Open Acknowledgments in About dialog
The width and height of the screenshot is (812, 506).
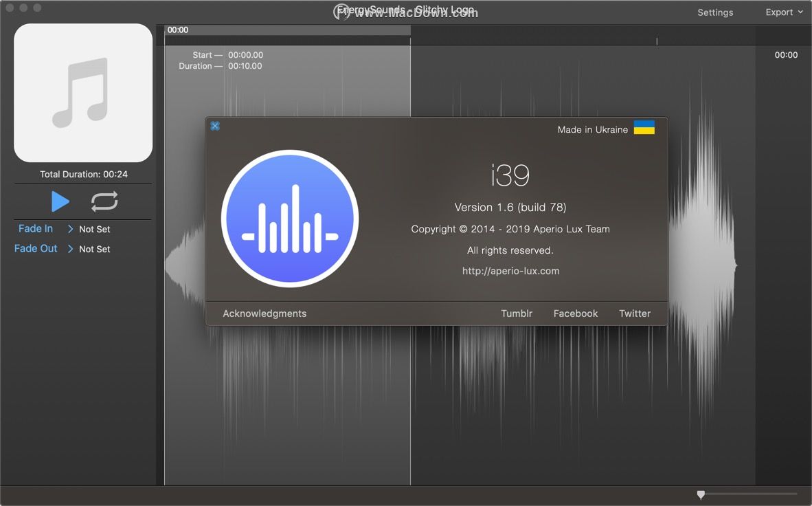pos(264,313)
